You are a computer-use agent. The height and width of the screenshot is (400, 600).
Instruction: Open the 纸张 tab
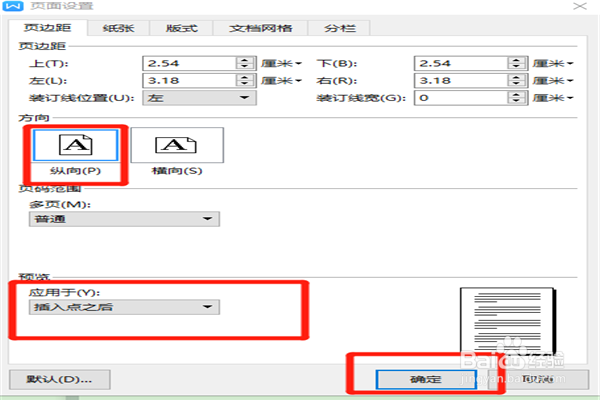point(118,28)
